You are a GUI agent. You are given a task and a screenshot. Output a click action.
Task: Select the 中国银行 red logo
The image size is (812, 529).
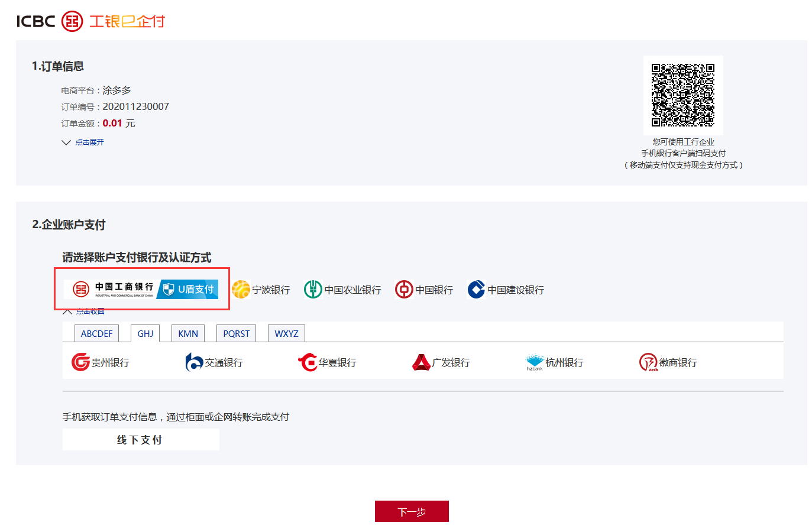click(x=404, y=290)
